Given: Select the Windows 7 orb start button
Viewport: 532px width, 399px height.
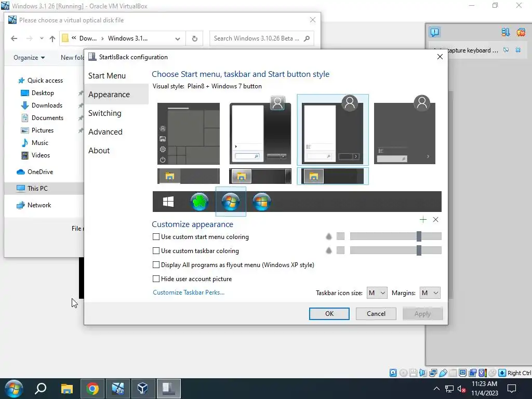Looking at the screenshot, I should 231,202.
